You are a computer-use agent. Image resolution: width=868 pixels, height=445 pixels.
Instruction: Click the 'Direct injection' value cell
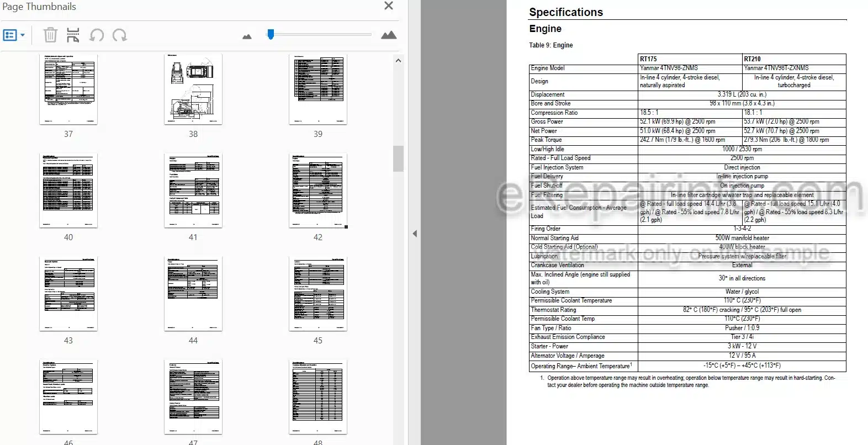click(x=742, y=167)
